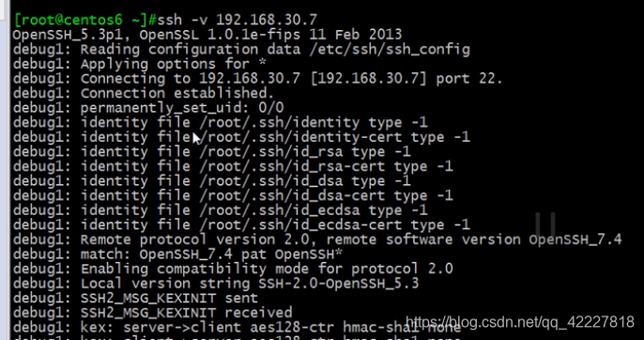Screen dimensions: 644x340
Task: Click 'port 22.' in the Connecting line
Action: 469,79
